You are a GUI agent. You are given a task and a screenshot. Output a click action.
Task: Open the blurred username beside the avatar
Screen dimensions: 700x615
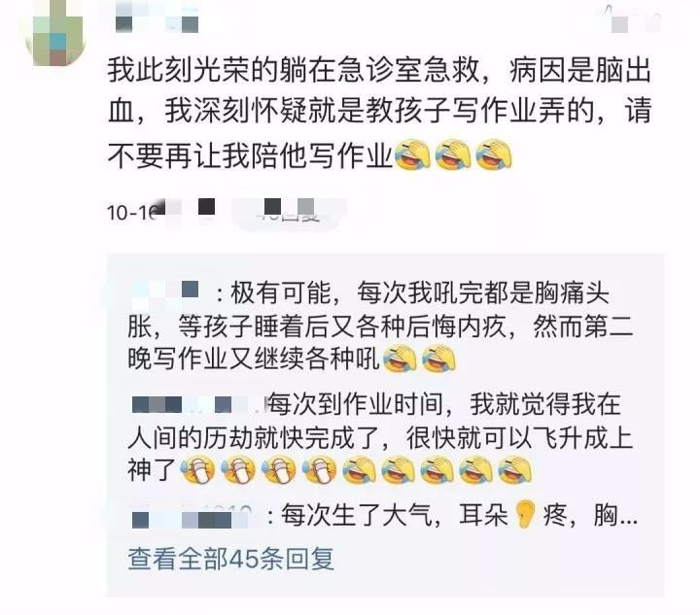156,20
